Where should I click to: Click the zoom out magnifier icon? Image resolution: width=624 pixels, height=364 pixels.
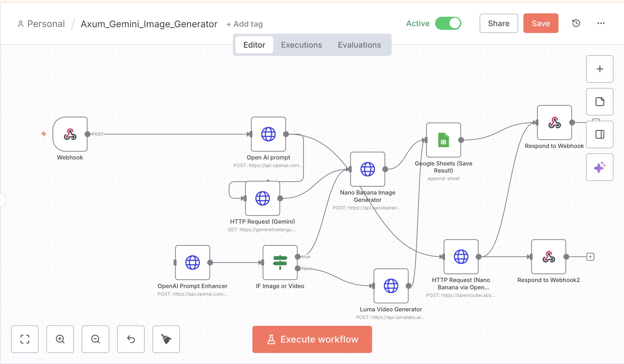tap(95, 339)
